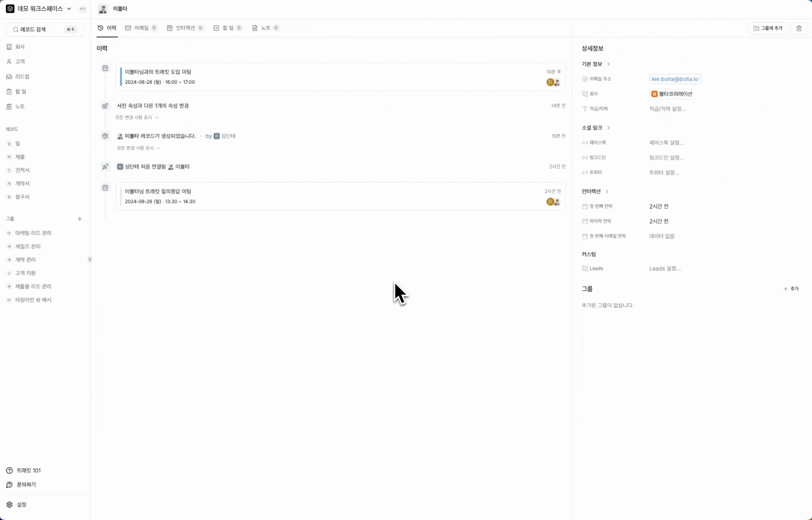The height and width of the screenshot is (520, 812).
Task: Open 노트 in the left sidebar
Action: [x=20, y=106]
